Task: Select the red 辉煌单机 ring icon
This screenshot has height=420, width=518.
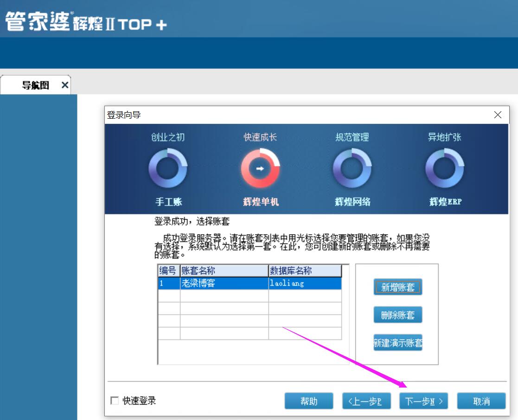Action: pyautogui.click(x=260, y=168)
